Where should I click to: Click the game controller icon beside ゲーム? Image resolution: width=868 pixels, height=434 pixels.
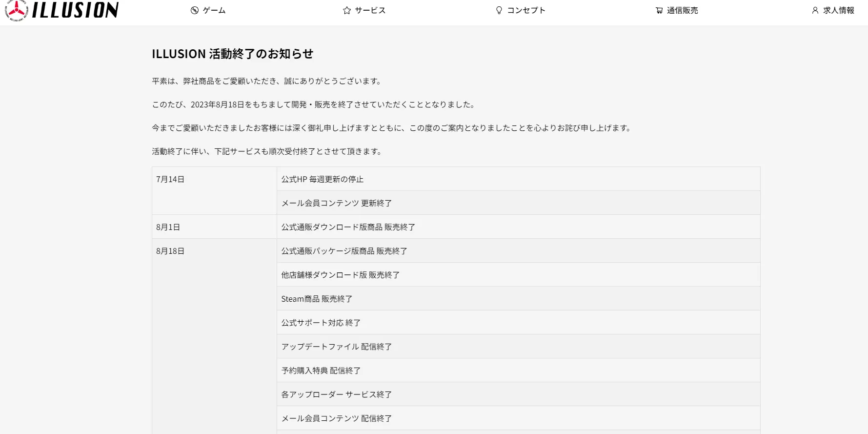[x=195, y=10]
